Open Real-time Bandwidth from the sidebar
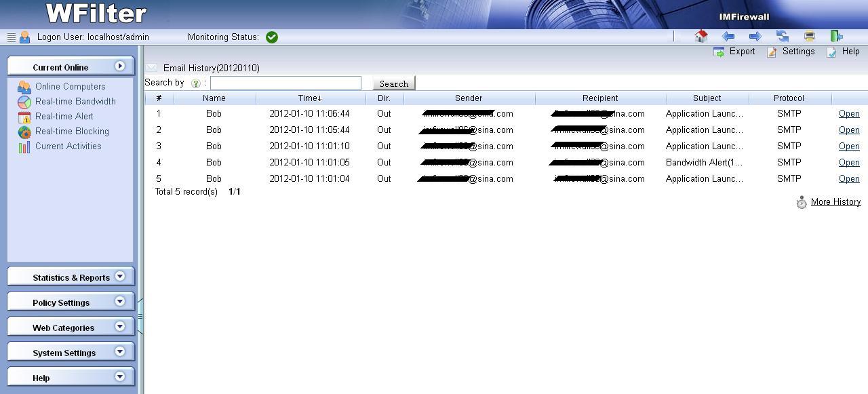 [75, 102]
